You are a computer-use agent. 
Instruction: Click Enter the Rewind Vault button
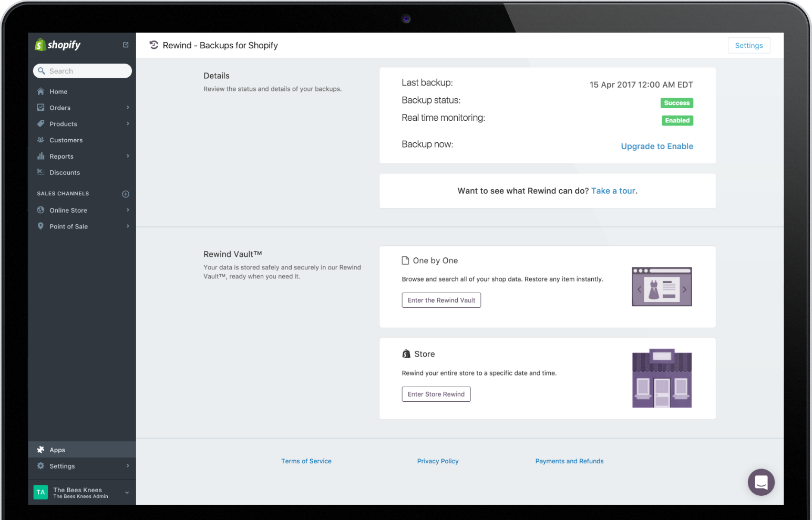pos(441,300)
